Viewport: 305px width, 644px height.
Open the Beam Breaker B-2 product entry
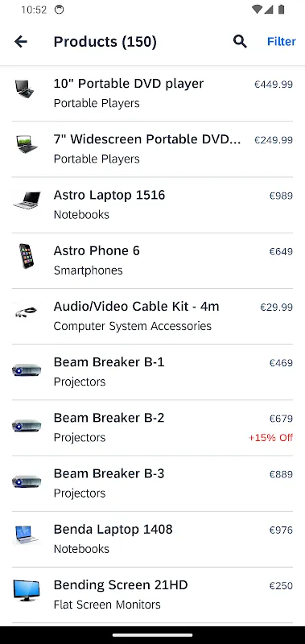152,427
